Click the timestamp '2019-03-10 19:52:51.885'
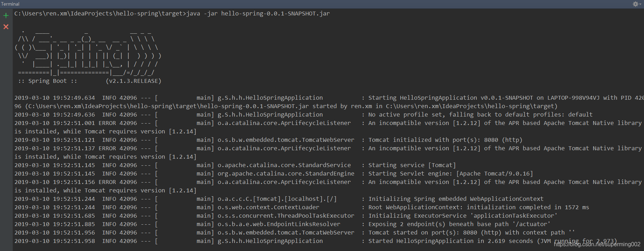Image resolution: width=644 pixels, height=251 pixels. coord(55,224)
